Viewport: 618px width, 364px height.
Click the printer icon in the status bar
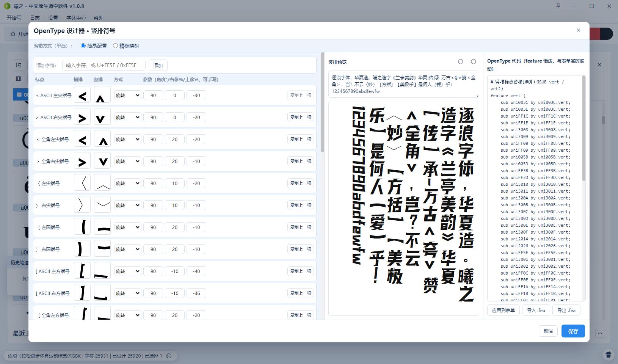click(x=169, y=356)
